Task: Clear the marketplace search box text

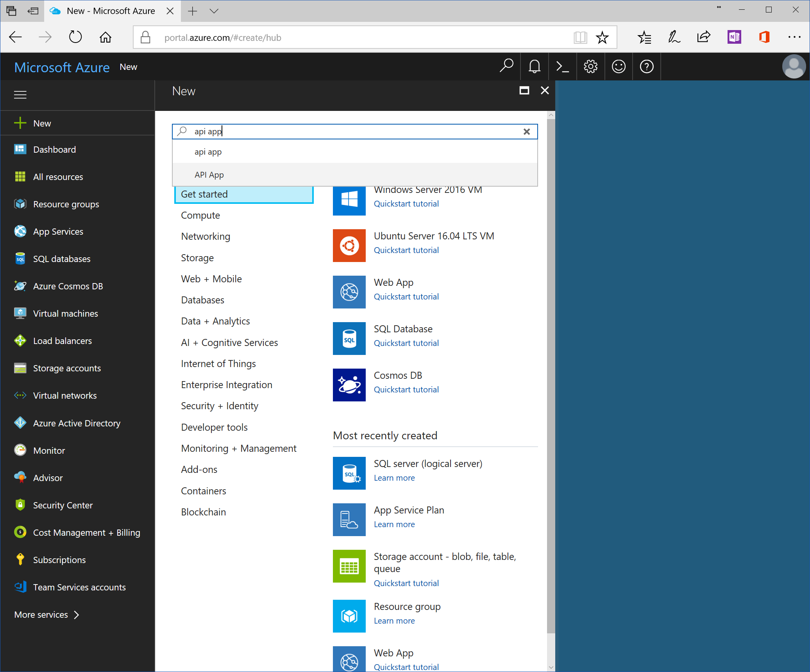Action: pos(526,132)
